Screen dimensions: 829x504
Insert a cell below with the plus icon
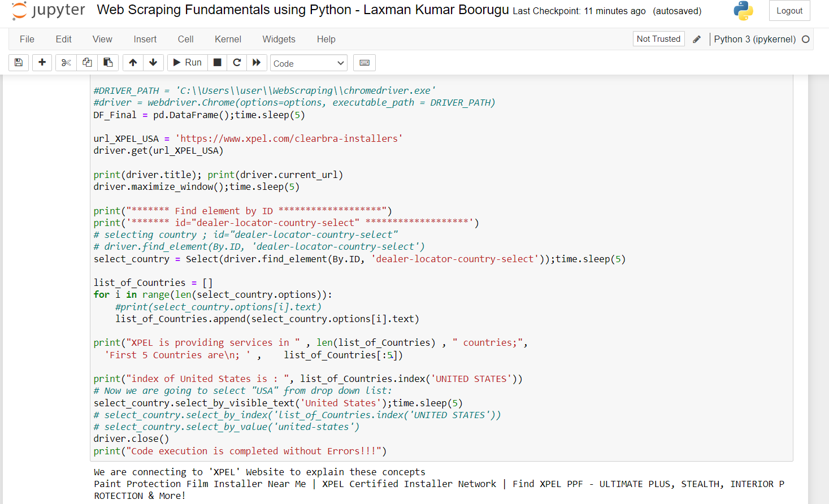42,63
